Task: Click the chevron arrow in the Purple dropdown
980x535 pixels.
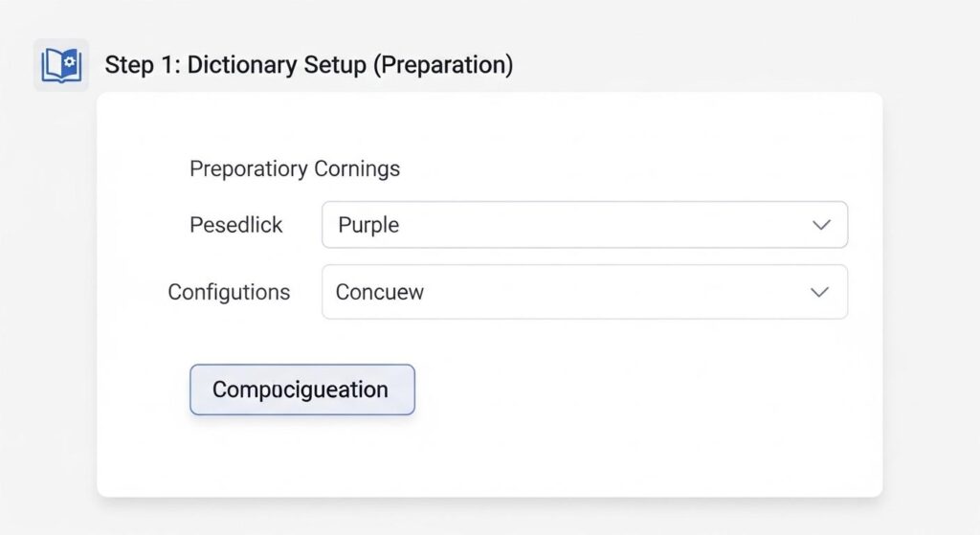Action: click(820, 225)
